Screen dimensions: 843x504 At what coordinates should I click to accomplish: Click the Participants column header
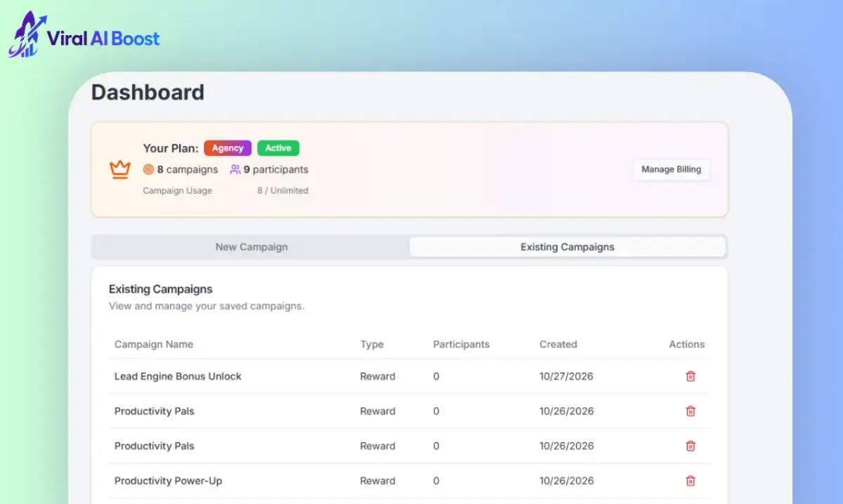pos(461,344)
